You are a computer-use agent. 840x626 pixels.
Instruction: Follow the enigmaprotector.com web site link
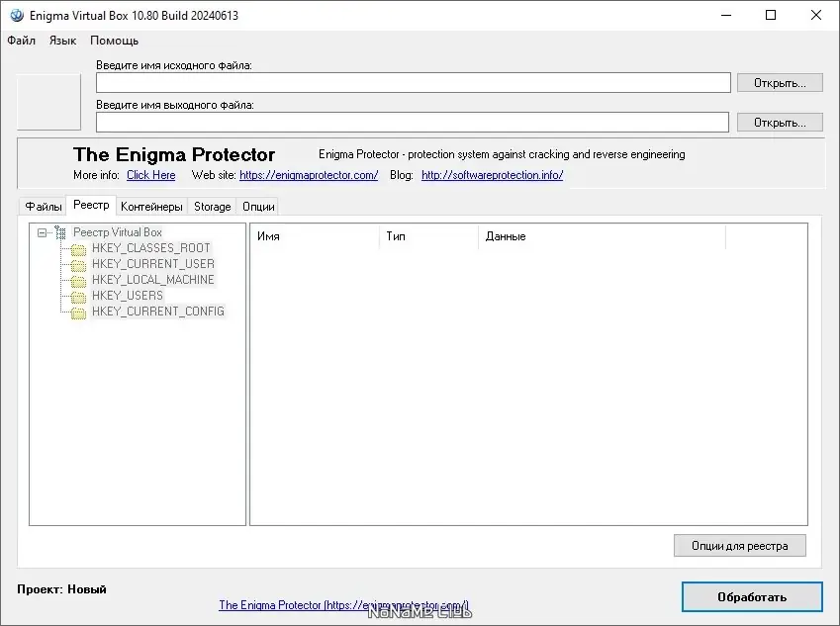309,175
